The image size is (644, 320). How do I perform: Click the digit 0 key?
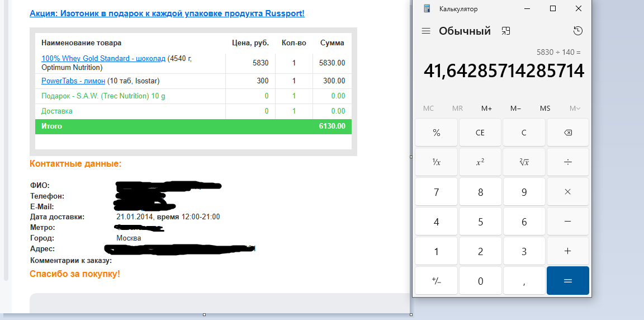coord(480,281)
